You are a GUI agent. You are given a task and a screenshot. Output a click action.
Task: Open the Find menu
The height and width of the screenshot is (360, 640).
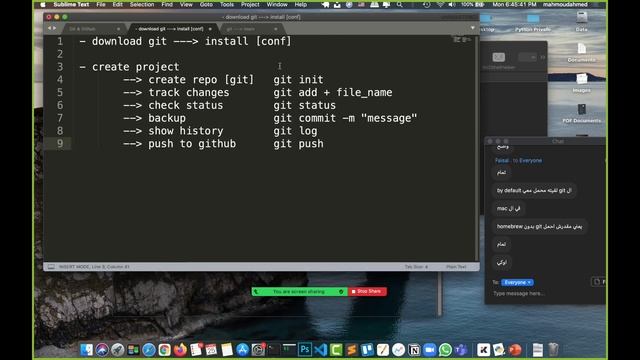167,4
